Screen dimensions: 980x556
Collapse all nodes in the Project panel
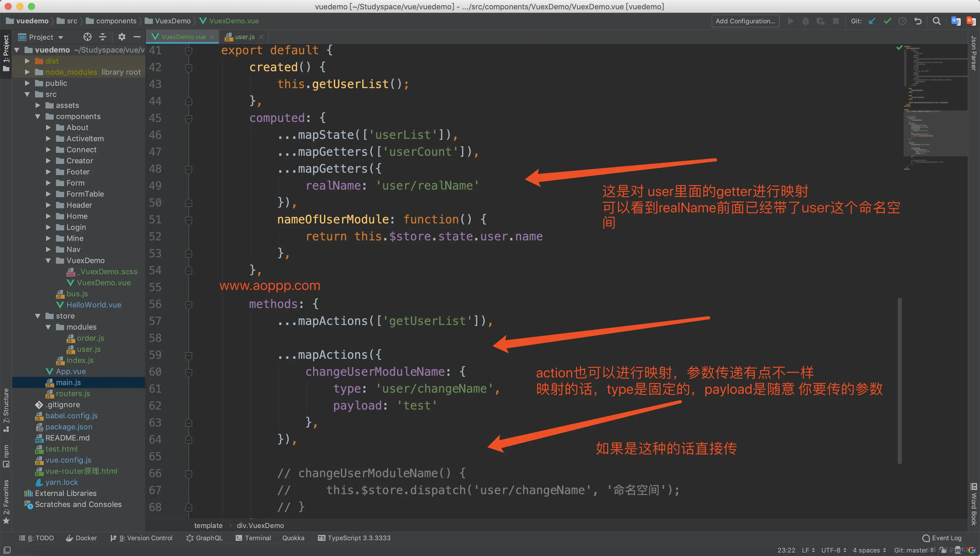pos(102,37)
